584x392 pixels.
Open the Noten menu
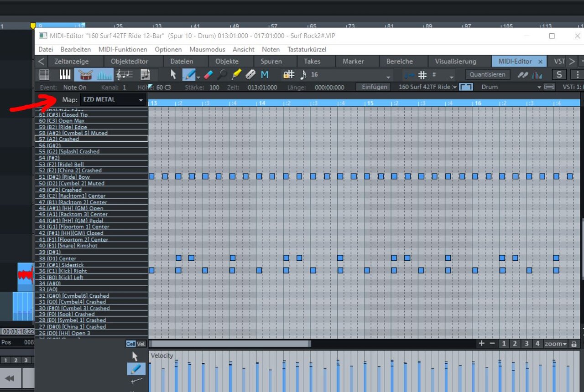point(271,49)
